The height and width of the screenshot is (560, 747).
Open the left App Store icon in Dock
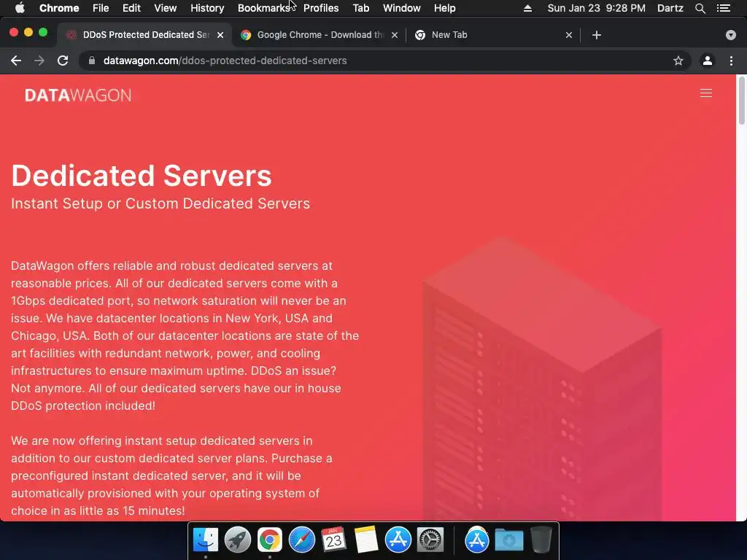tap(398, 540)
